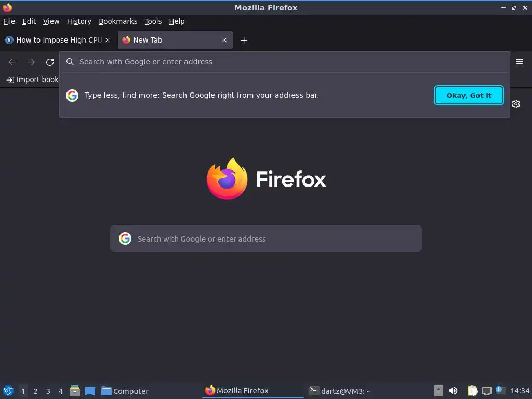Image resolution: width=532 pixels, height=399 pixels.
Task: Open the system start menu in taskbar
Action: pos(8,391)
